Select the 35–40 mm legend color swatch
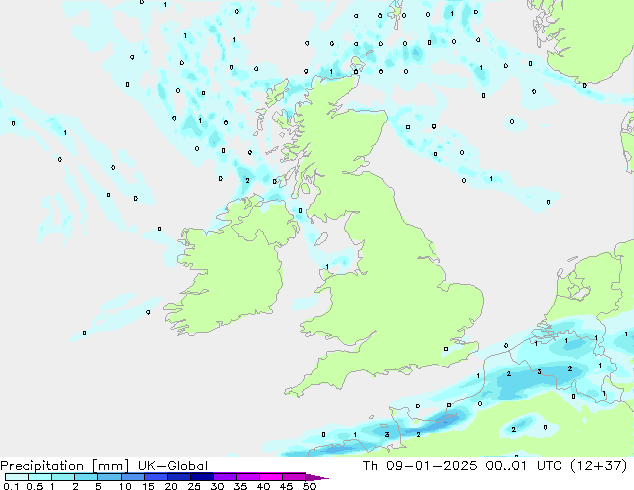 pyautogui.click(x=248, y=477)
